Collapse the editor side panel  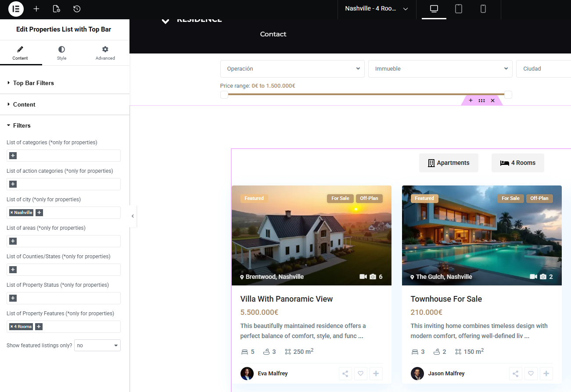[x=133, y=216]
